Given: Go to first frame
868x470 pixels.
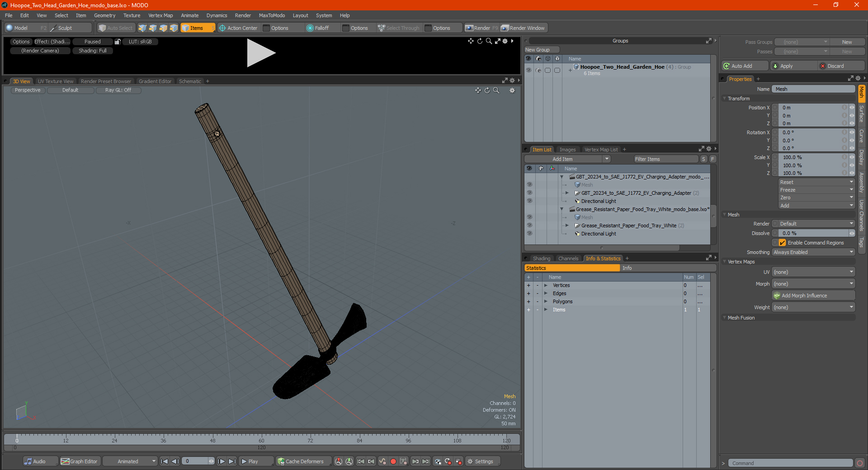Looking at the screenshot, I should (x=165, y=461).
